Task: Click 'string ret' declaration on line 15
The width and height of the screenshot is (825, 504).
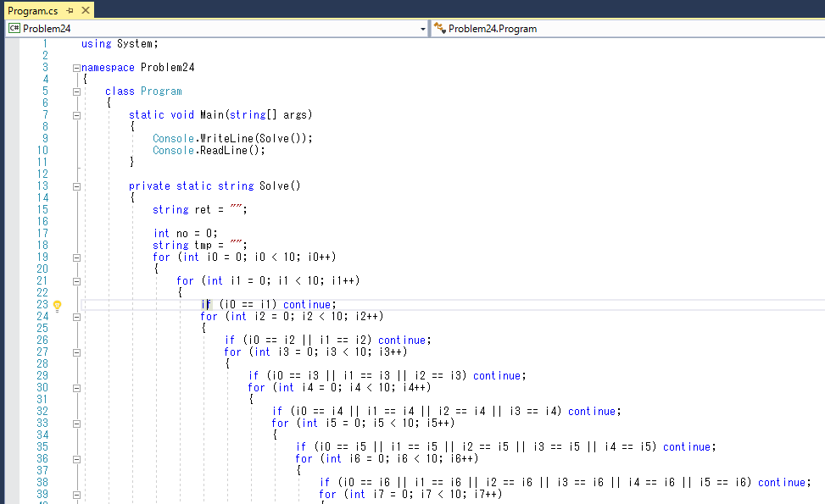Action: coord(181,210)
